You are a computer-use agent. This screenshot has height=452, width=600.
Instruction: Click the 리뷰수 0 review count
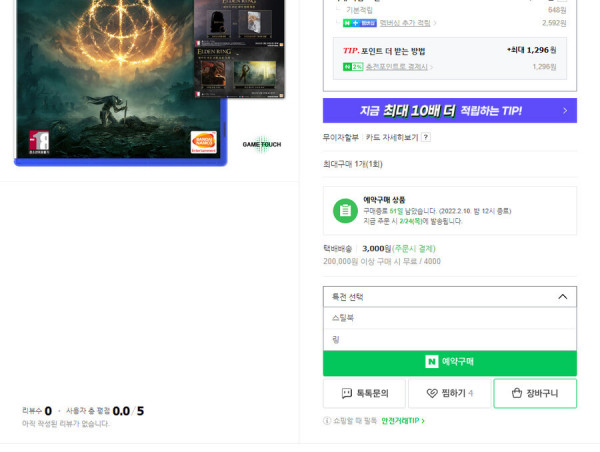click(37, 411)
